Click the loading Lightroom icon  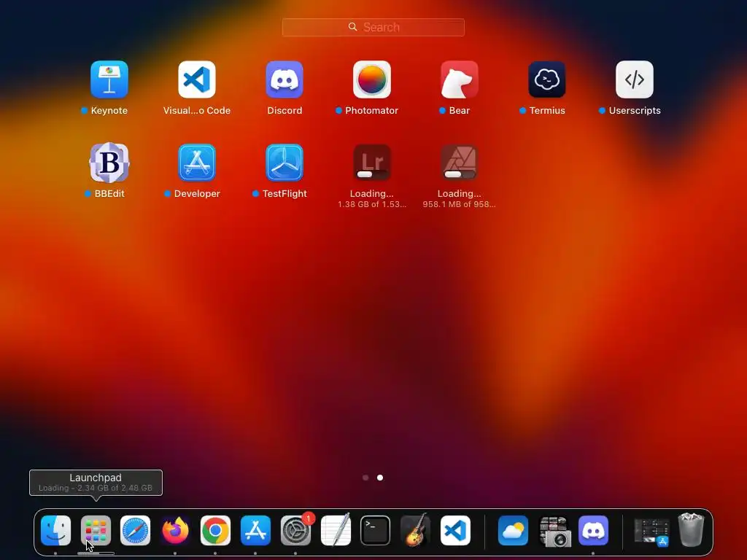point(372,163)
